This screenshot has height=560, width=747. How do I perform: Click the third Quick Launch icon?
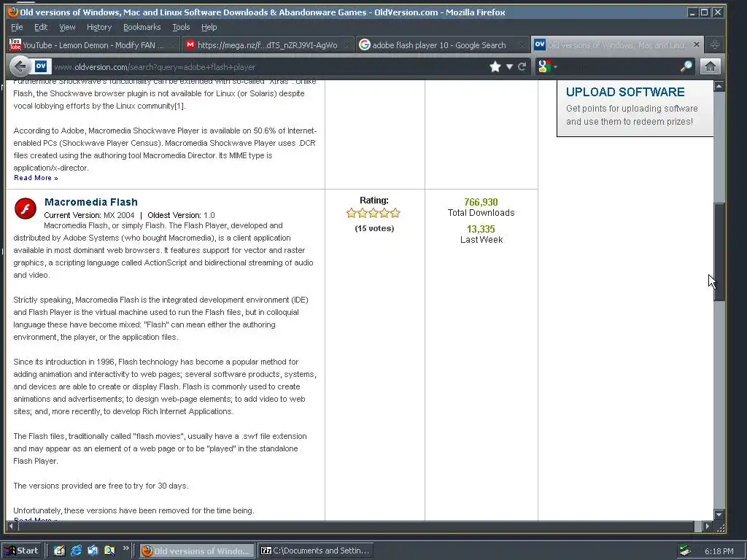pos(93,551)
